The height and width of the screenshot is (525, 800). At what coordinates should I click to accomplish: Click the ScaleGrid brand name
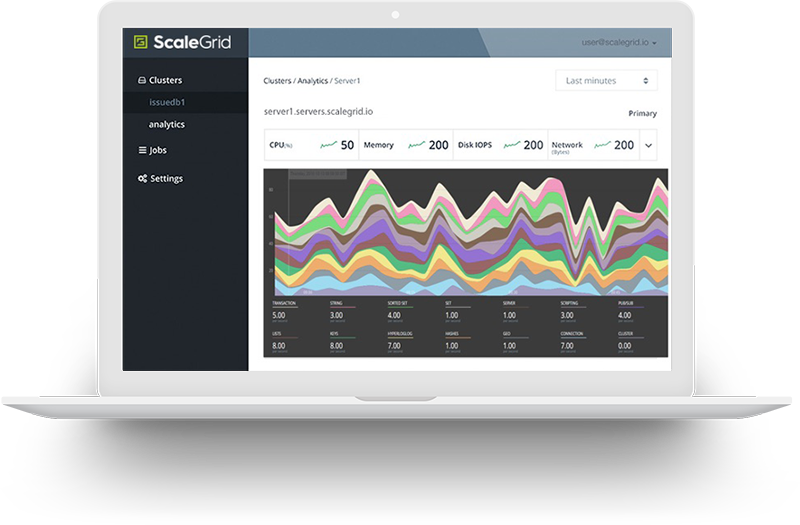pos(192,42)
